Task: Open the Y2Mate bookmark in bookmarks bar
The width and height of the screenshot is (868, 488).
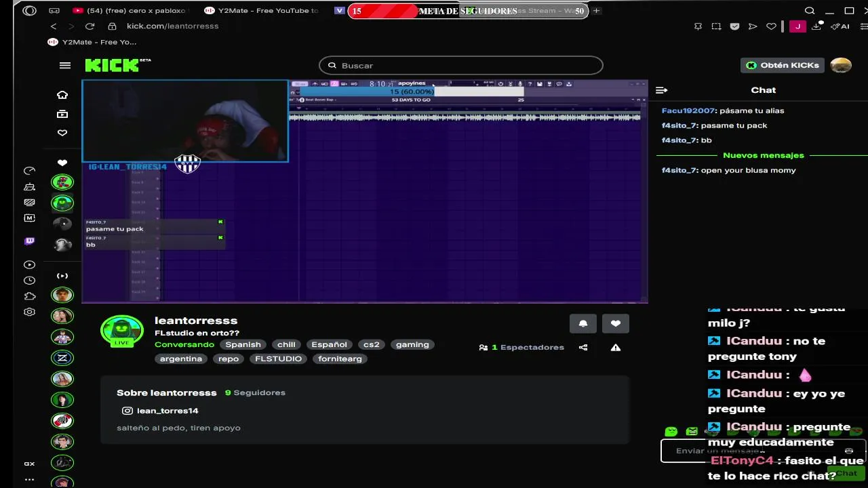Action: [x=92, y=42]
